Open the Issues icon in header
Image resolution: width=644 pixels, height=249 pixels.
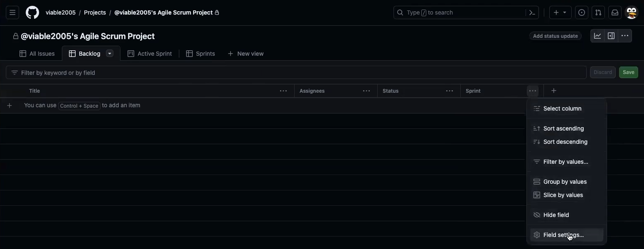(582, 12)
